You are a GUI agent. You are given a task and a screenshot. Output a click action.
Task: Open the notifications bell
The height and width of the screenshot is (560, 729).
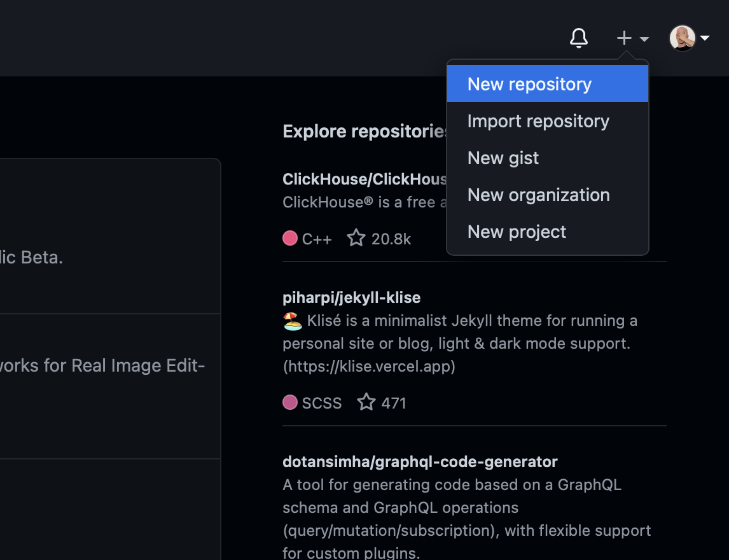click(579, 38)
